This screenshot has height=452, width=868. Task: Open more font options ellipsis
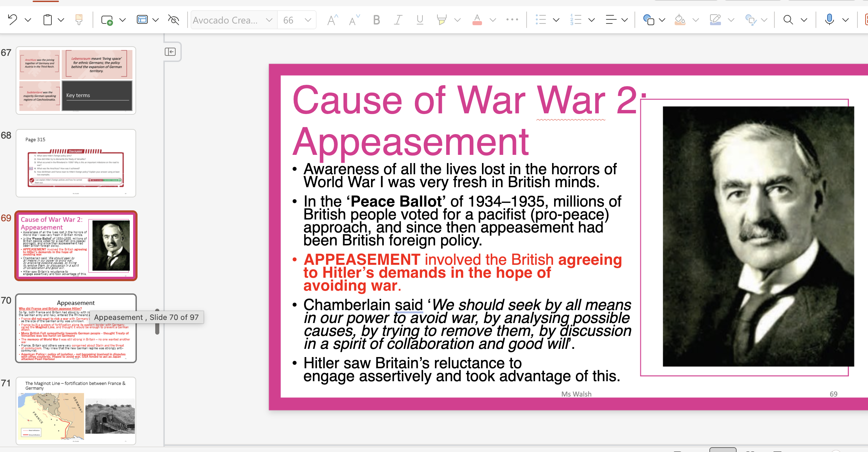click(x=512, y=20)
